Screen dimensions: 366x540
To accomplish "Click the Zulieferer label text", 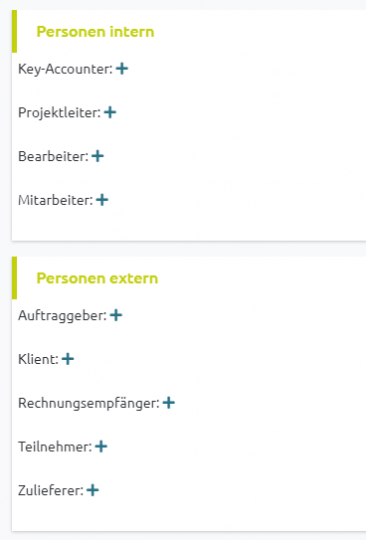I will 51,490.
